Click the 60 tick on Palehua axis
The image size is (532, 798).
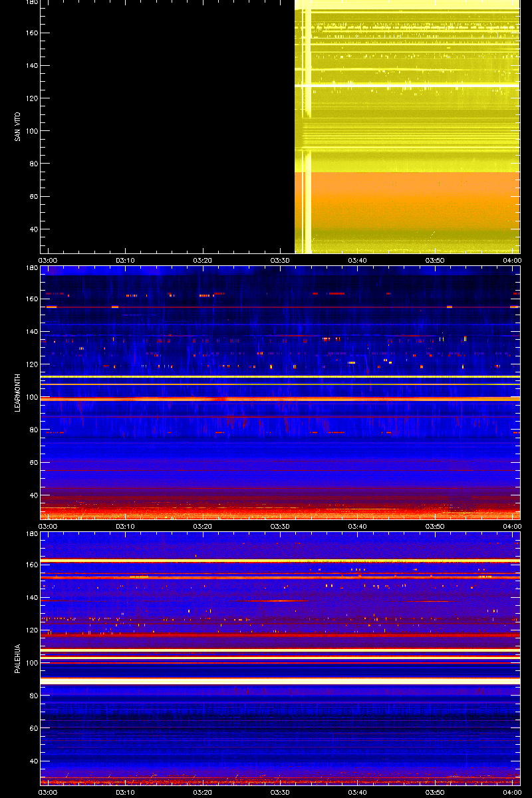point(33,729)
